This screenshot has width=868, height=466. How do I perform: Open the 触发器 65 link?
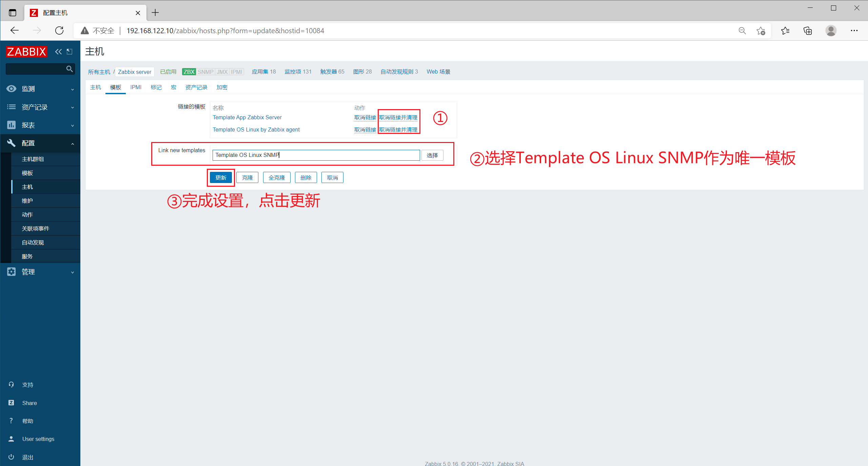coord(332,72)
